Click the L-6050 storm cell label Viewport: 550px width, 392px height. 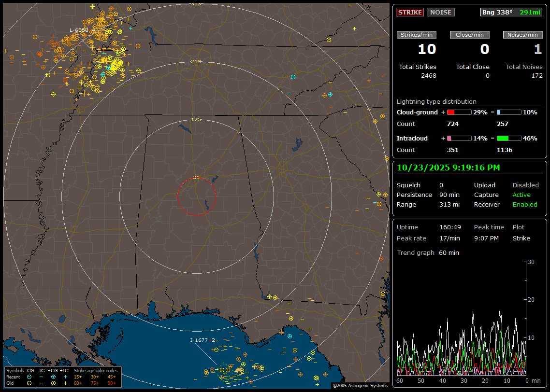click(79, 30)
